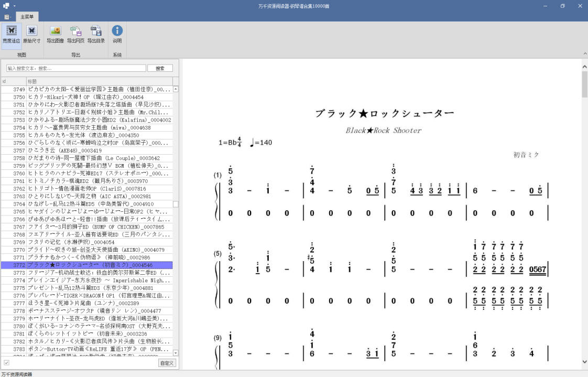Click the sheet title ブラック★ロックシューター
The image size is (588, 377).
click(x=384, y=113)
